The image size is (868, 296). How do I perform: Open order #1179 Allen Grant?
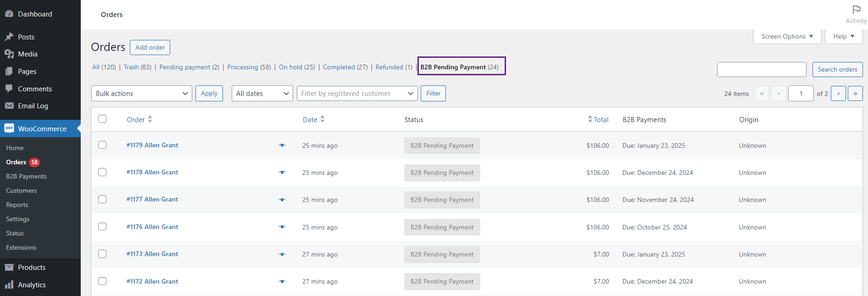pos(152,145)
